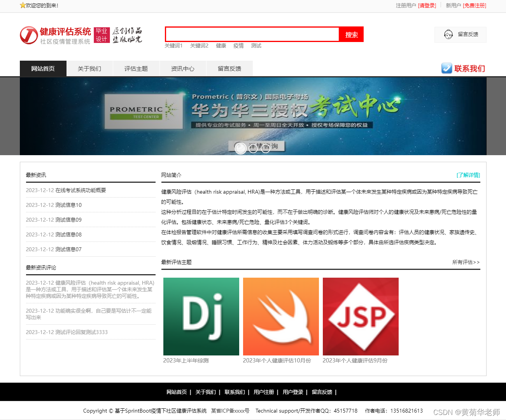
Task: Select the second banner carousel dot
Action: click(x=253, y=148)
